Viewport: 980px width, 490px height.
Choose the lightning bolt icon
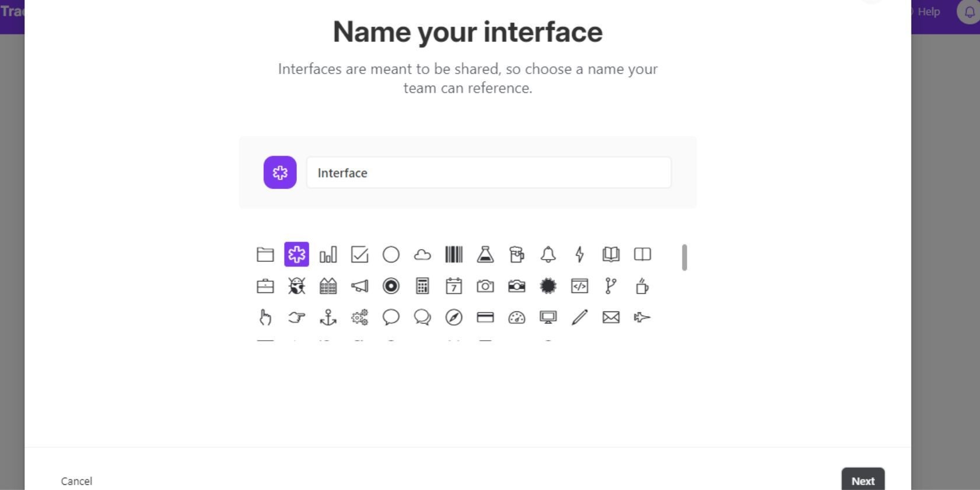[580, 254]
